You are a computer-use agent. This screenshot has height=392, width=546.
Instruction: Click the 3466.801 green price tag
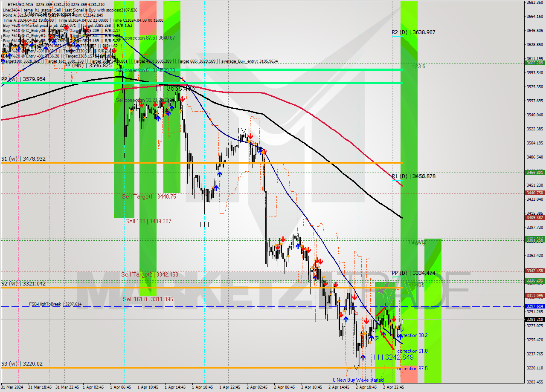(535, 173)
